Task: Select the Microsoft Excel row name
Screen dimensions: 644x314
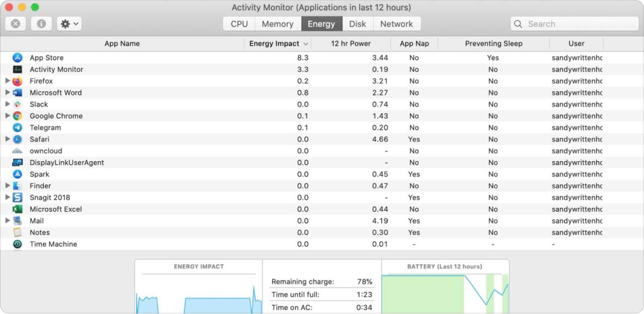Action: (56, 209)
